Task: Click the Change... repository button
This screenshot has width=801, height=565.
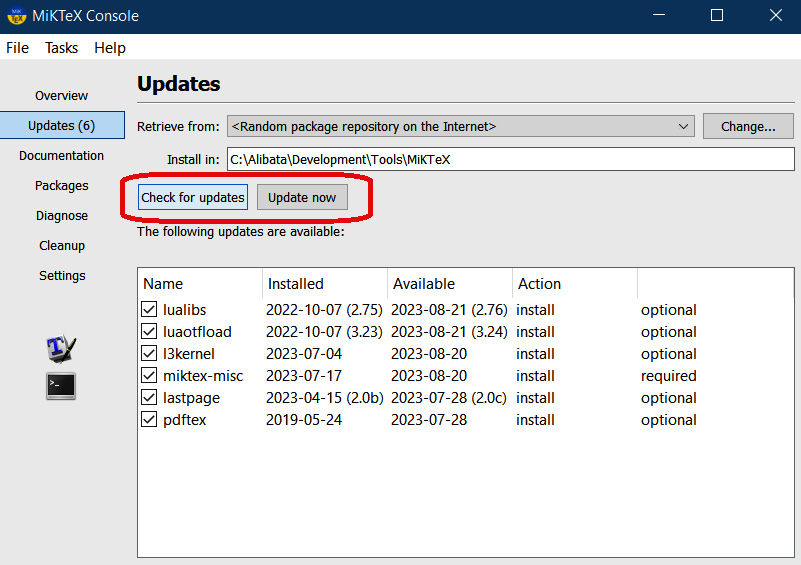Action: pyautogui.click(x=748, y=126)
